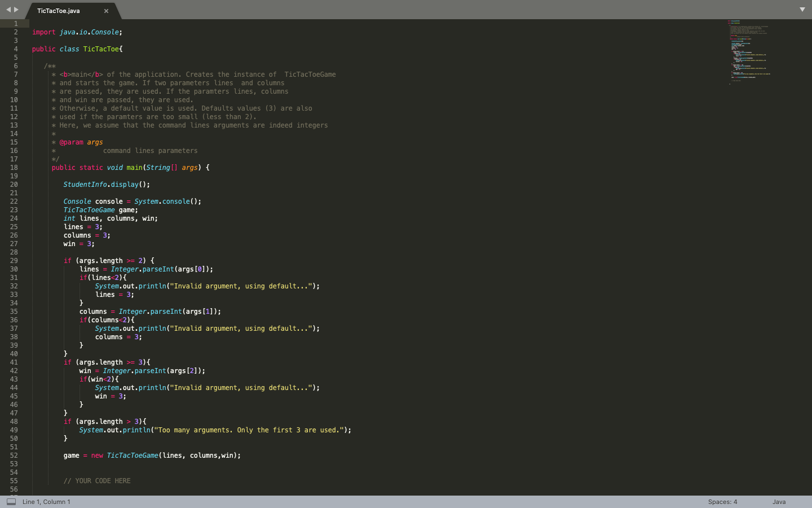Click "if(lines<2){" on line 31

pos(103,278)
